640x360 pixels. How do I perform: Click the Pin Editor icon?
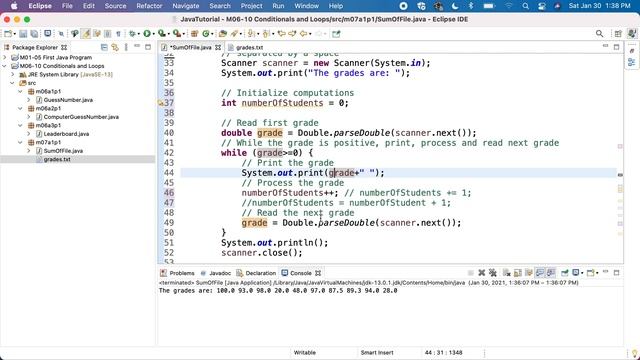click(336, 34)
